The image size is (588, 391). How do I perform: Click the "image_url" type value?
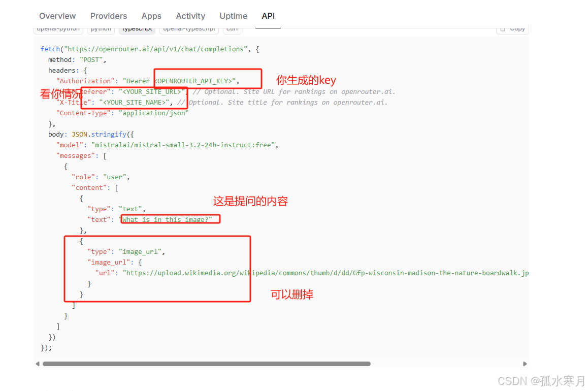pyautogui.click(x=140, y=252)
